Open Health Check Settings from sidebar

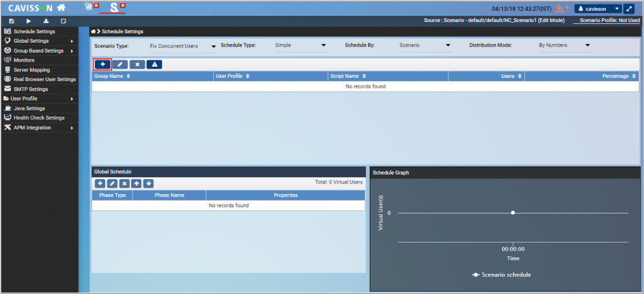38,117
